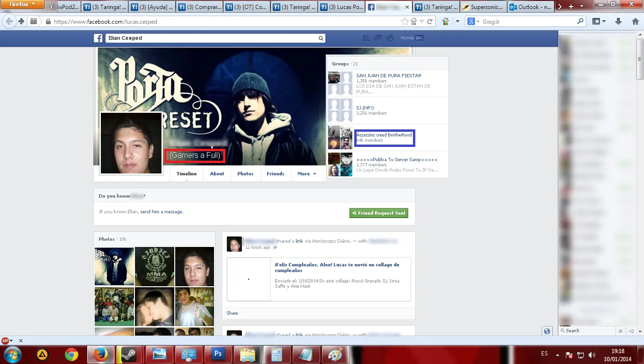Viewport: 644px width, 364px height.
Task: Switch to the Timeline tab
Action: coord(187,173)
